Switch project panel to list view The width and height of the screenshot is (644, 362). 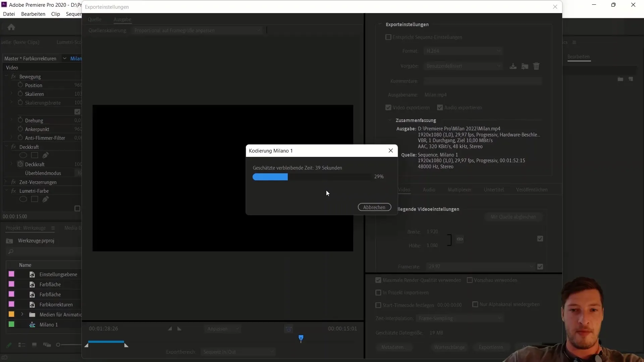coord(22,345)
